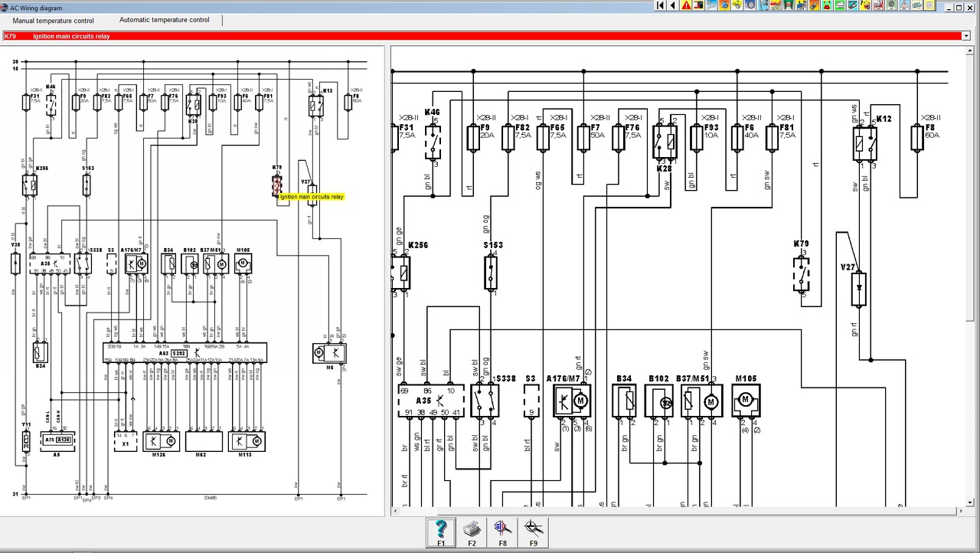This screenshot has height=553, width=980.
Task: Click horizontal scrollbar of zoomed diagram
Action: click(x=677, y=510)
